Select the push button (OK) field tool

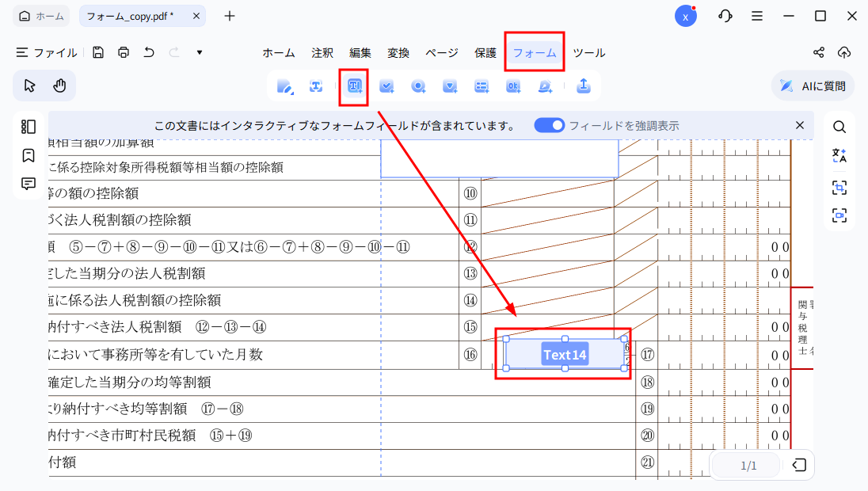[513, 86]
